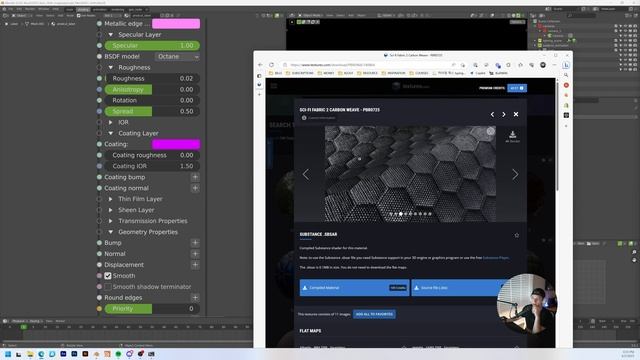Viewport: 640px width, 360px height.
Task: Open Microsoft Edge from the taskbar
Action: point(41,354)
